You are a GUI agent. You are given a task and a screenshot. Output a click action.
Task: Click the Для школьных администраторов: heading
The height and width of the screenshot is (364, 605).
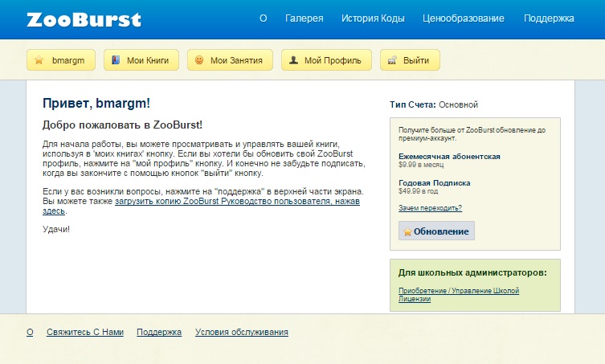(472, 272)
